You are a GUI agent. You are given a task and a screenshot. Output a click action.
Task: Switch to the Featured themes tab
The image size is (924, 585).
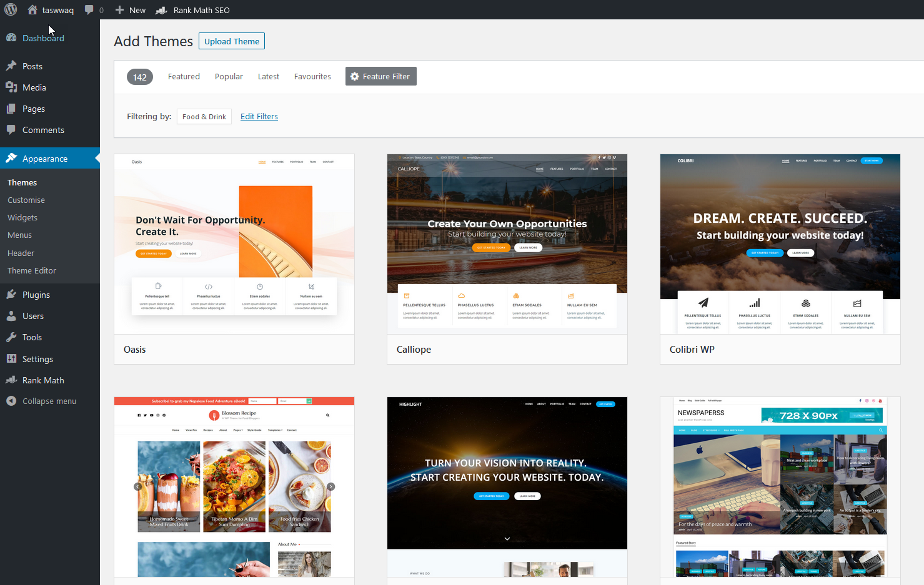coord(184,76)
